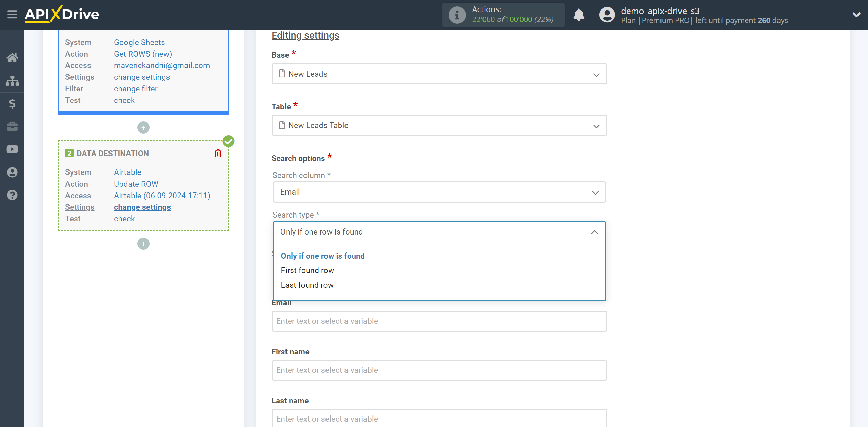Click the Email input field to enter value
The width and height of the screenshot is (868, 427).
(439, 321)
